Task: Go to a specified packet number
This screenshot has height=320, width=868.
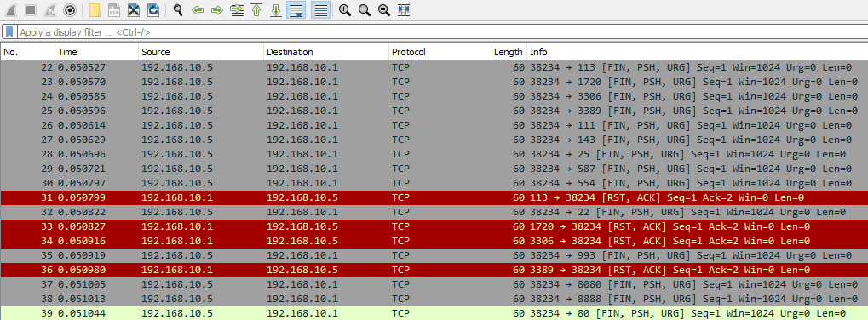Action: (237, 10)
